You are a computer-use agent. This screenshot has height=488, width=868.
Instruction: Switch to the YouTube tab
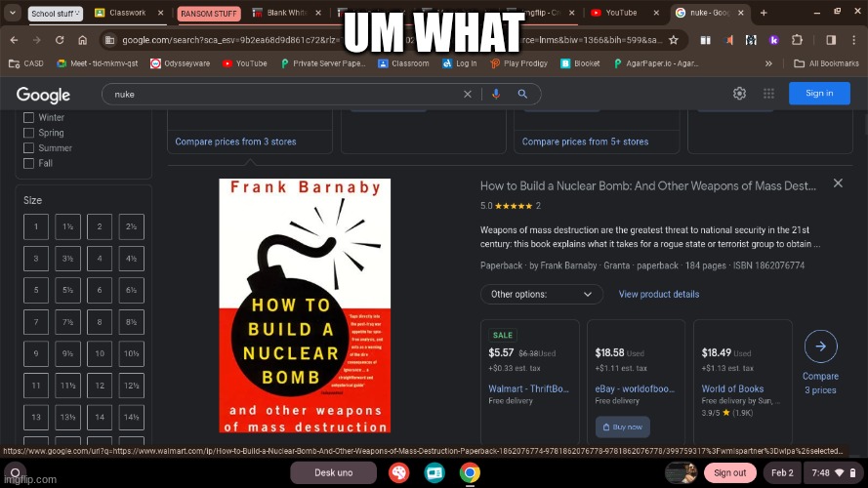pos(625,13)
